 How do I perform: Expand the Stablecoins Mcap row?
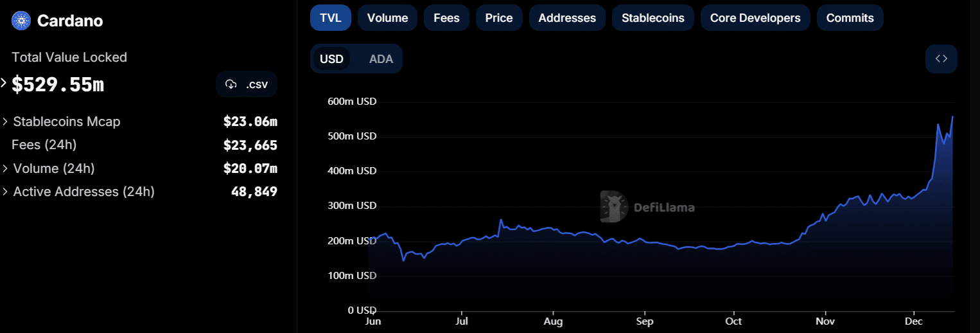pyautogui.click(x=6, y=122)
